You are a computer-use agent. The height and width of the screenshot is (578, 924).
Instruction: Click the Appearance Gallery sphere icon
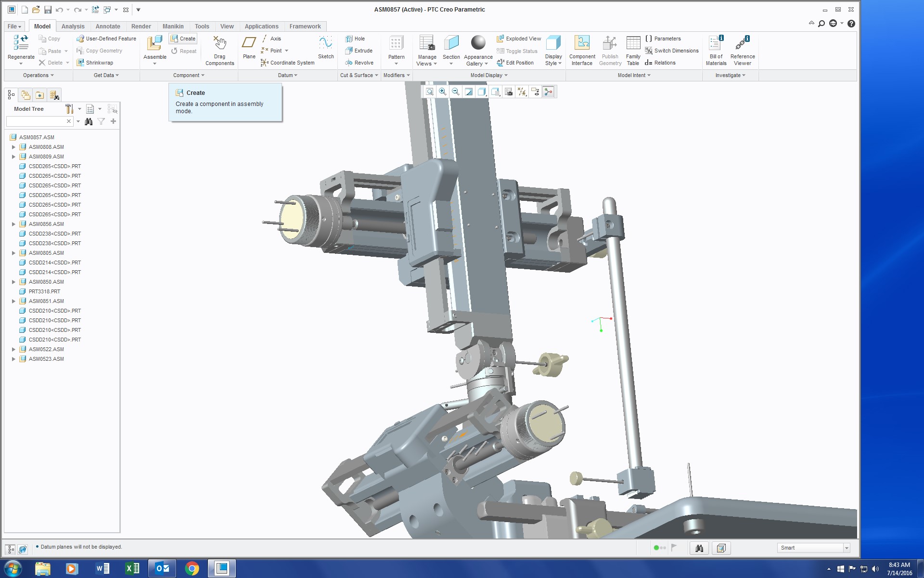coord(478,42)
